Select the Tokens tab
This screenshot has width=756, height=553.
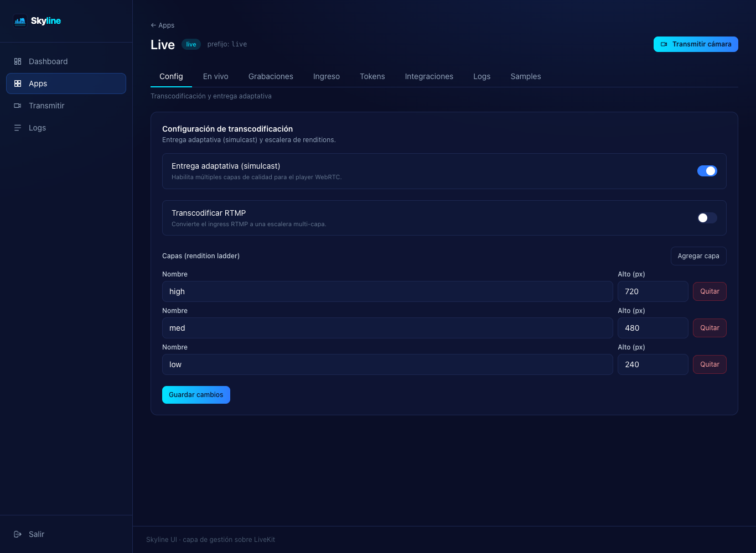click(x=372, y=76)
